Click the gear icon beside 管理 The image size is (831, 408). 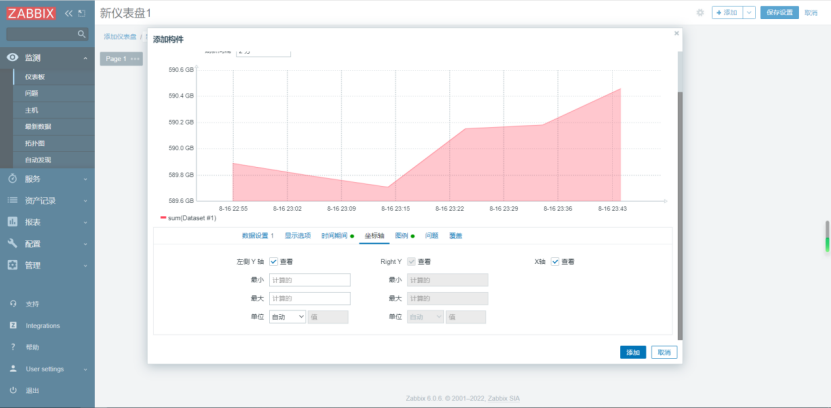point(13,265)
